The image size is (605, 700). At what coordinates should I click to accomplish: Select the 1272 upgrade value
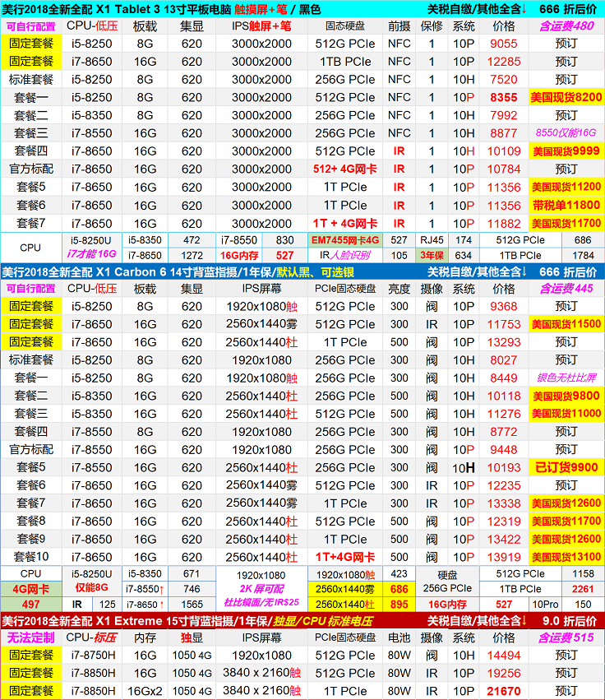pos(192,256)
